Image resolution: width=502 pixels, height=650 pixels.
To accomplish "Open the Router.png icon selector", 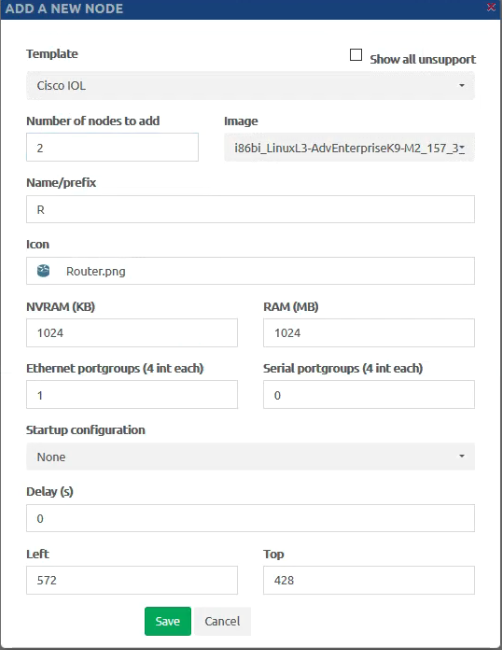I will coord(250,271).
